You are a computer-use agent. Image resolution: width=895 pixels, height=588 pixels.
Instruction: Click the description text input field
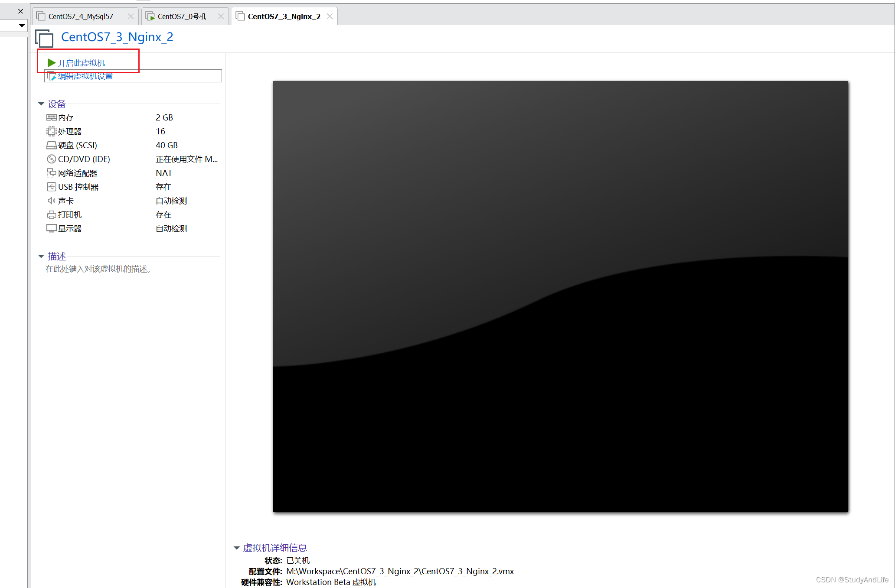click(98, 269)
